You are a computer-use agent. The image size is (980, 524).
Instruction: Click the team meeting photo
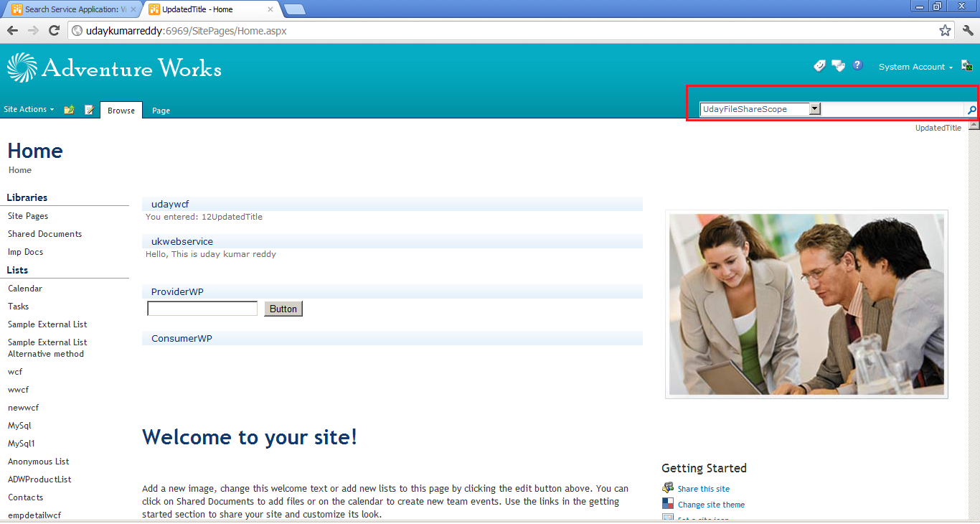806,304
